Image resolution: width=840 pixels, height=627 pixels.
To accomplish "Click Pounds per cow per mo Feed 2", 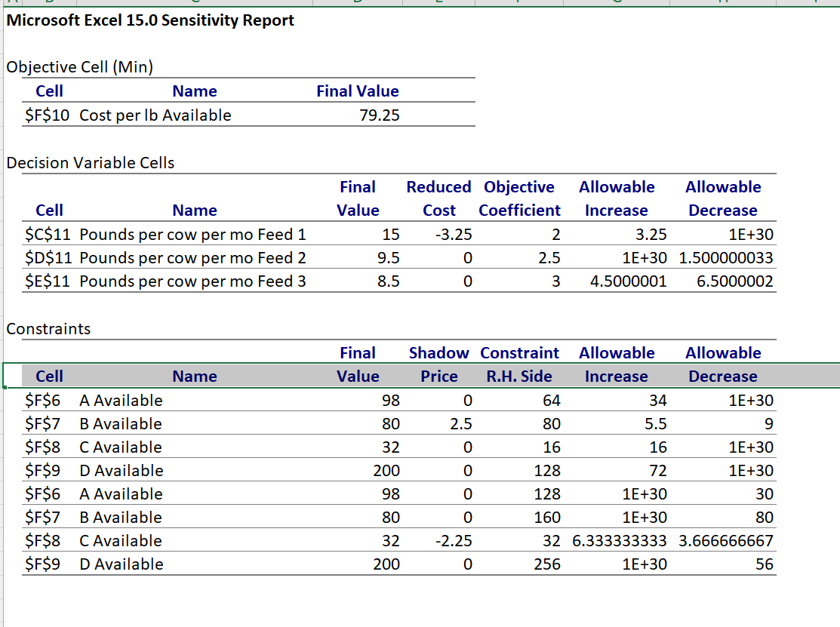I will pos(192,258).
